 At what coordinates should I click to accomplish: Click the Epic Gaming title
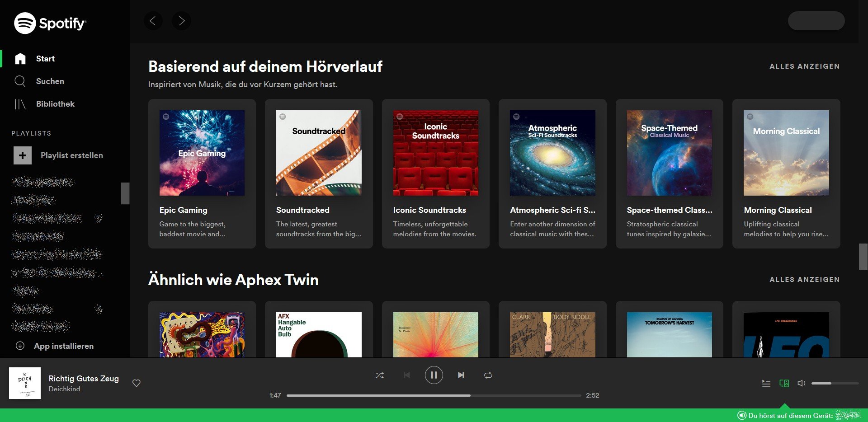184,210
